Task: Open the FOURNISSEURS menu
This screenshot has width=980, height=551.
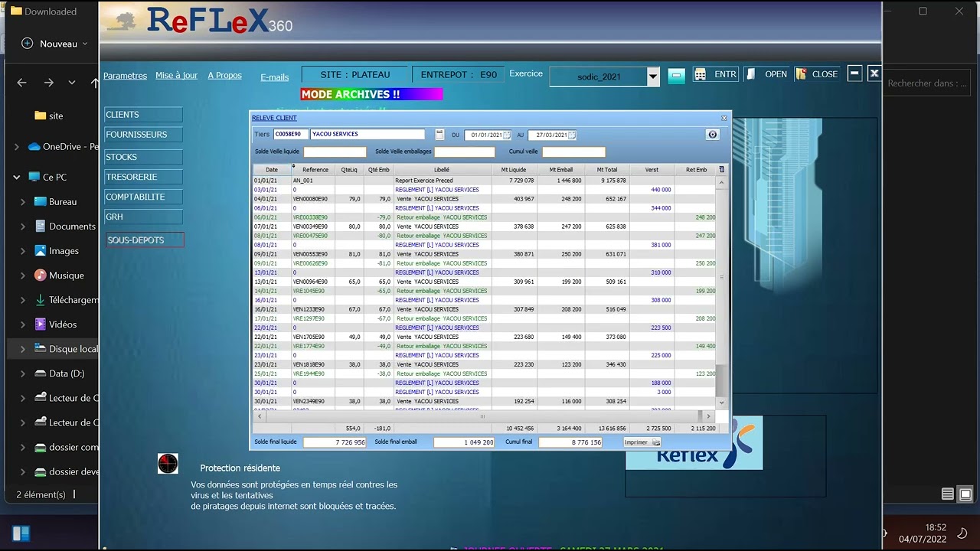Action: (x=143, y=135)
